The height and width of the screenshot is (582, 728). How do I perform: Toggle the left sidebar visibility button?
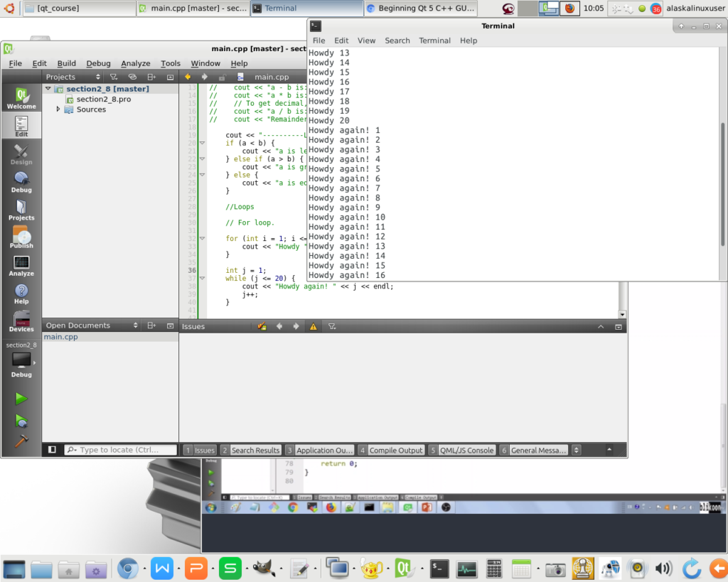point(52,450)
